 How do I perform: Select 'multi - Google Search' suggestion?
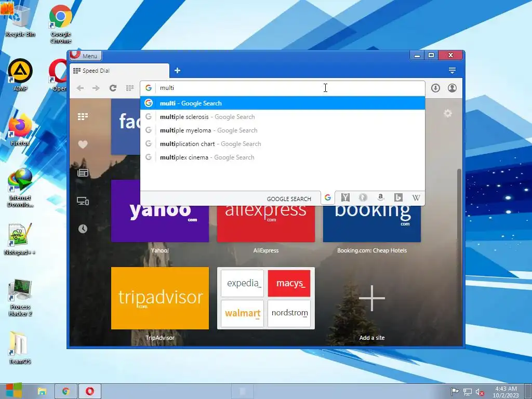(x=282, y=103)
